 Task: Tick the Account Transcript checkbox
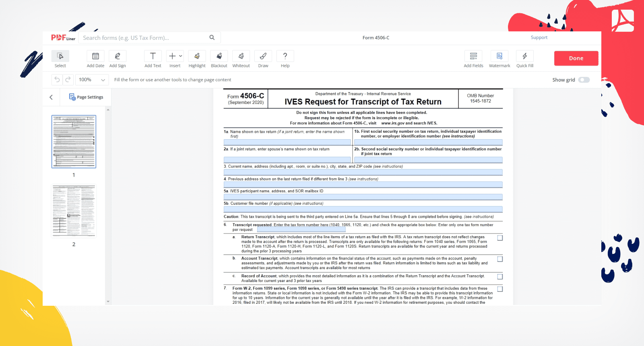[x=500, y=259]
